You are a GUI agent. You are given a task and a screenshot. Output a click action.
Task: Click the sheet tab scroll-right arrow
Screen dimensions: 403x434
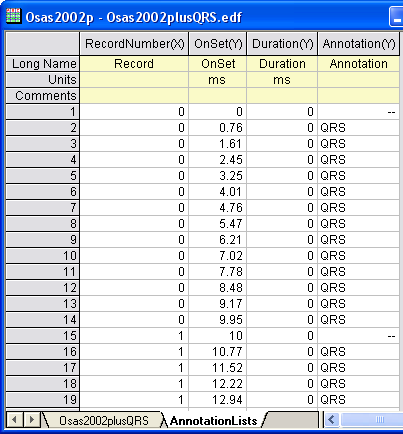32,420
